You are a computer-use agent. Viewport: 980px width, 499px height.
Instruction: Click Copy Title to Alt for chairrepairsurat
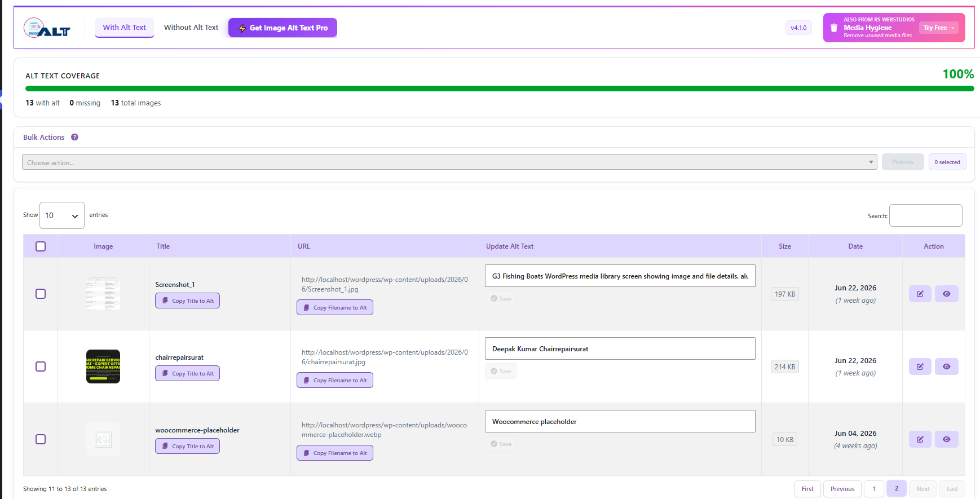click(188, 373)
